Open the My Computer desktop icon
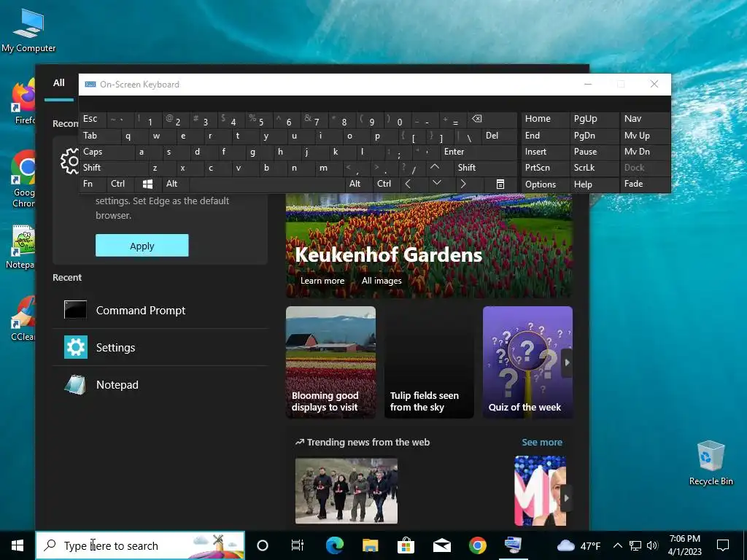Image resolution: width=747 pixels, height=560 pixels. point(28,31)
